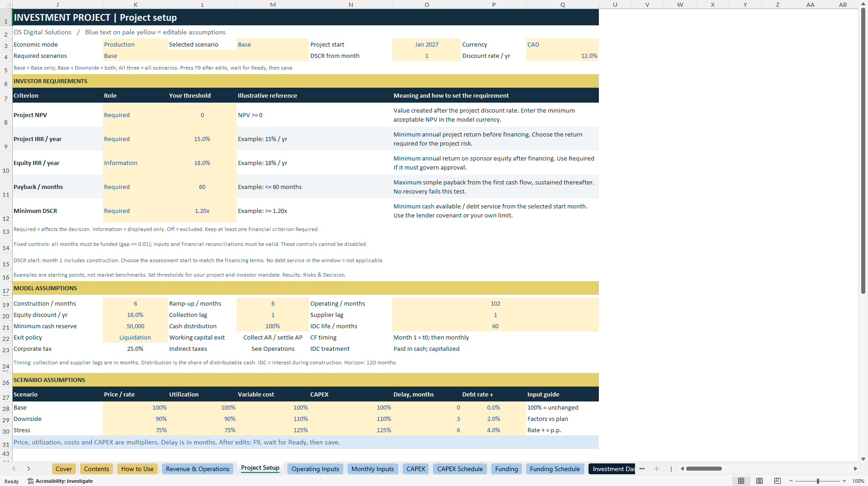Select Minimum cash reserve 50,000 cell
The image size is (868, 486).
coord(135,326)
